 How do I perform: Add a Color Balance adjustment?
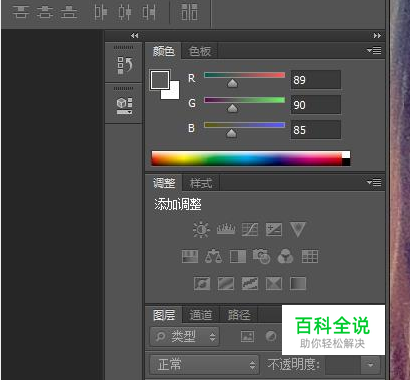214,257
